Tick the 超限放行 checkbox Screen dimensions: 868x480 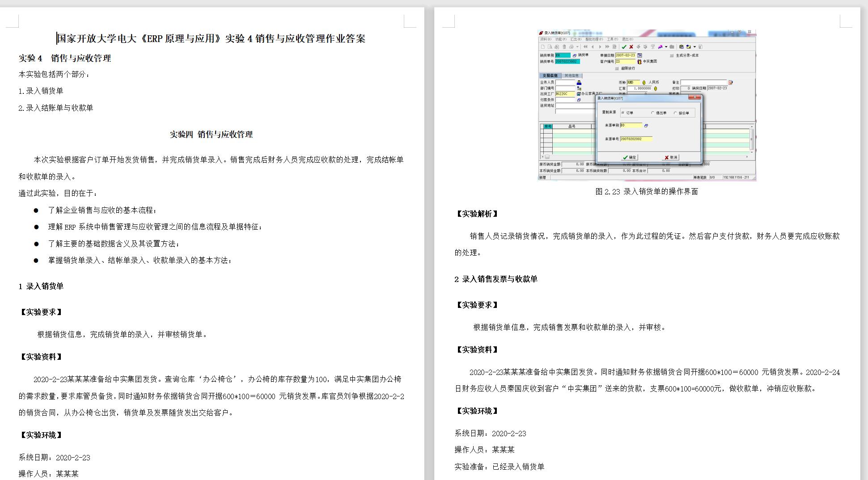click(617, 68)
